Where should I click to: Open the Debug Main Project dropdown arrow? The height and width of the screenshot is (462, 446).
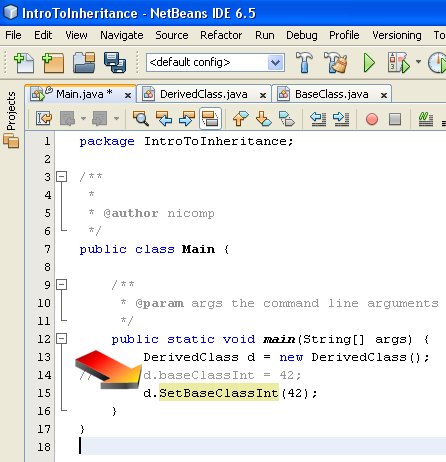[418, 62]
